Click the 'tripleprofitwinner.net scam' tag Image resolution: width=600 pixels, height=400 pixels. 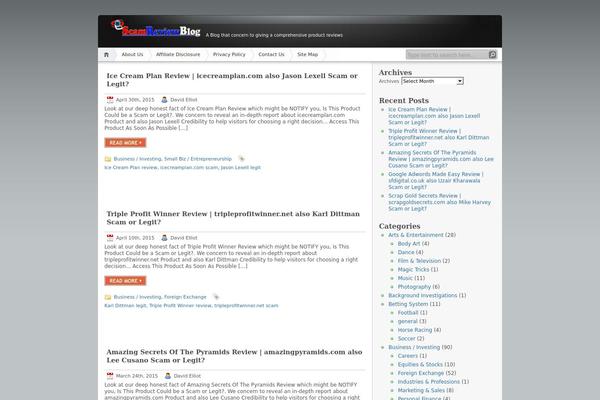(246, 306)
